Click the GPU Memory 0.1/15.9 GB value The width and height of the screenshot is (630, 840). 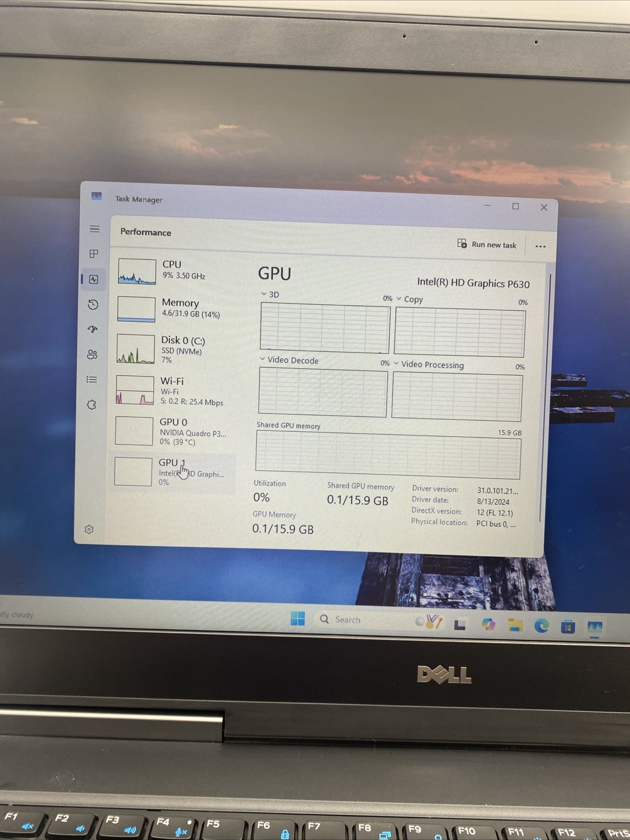283,529
